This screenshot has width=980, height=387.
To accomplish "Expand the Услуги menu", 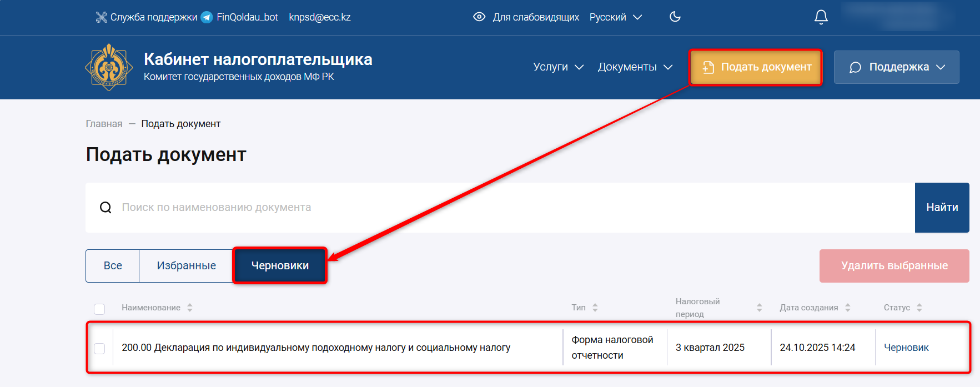I will click(558, 67).
